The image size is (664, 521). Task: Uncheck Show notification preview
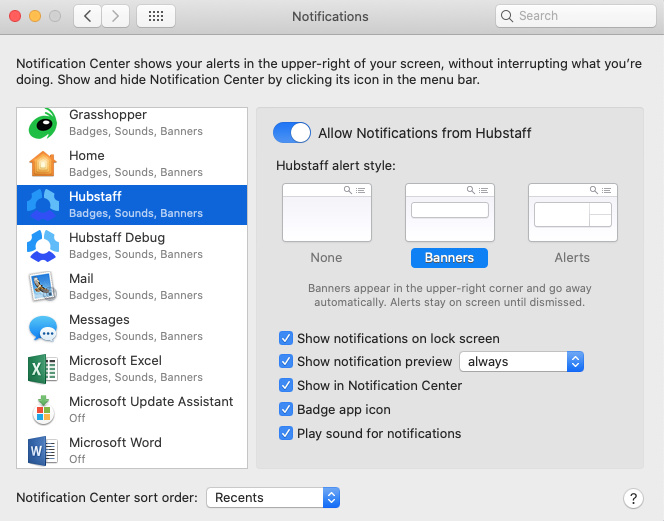(x=286, y=361)
